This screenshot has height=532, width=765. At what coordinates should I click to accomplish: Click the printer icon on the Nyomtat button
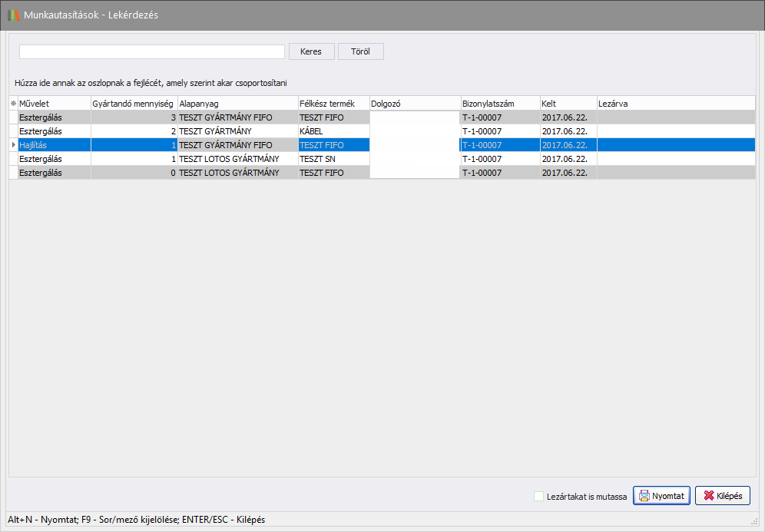tap(644, 496)
